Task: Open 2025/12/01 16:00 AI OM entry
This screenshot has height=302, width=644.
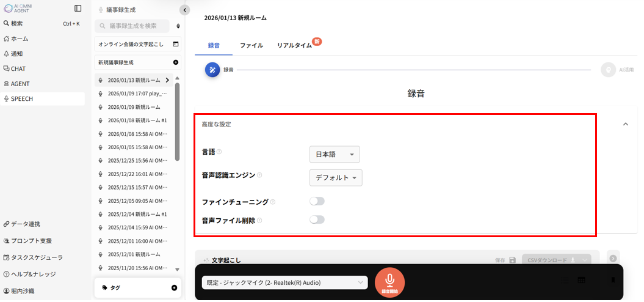Action: 134,241
